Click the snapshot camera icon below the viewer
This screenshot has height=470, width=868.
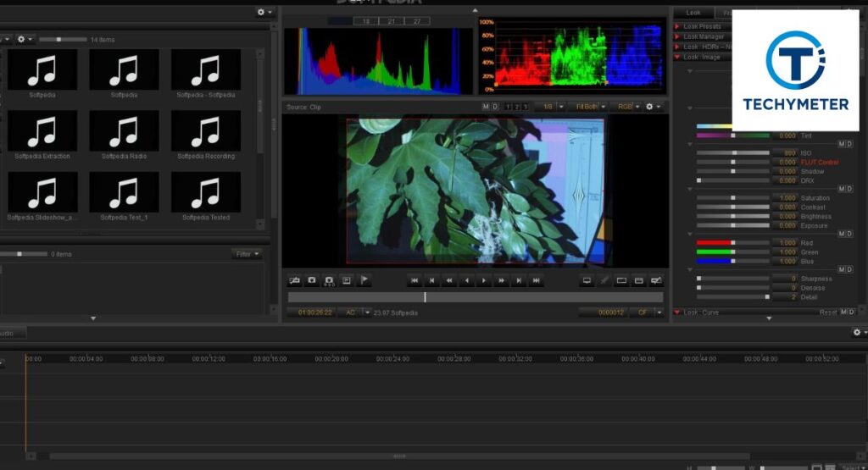[312, 280]
